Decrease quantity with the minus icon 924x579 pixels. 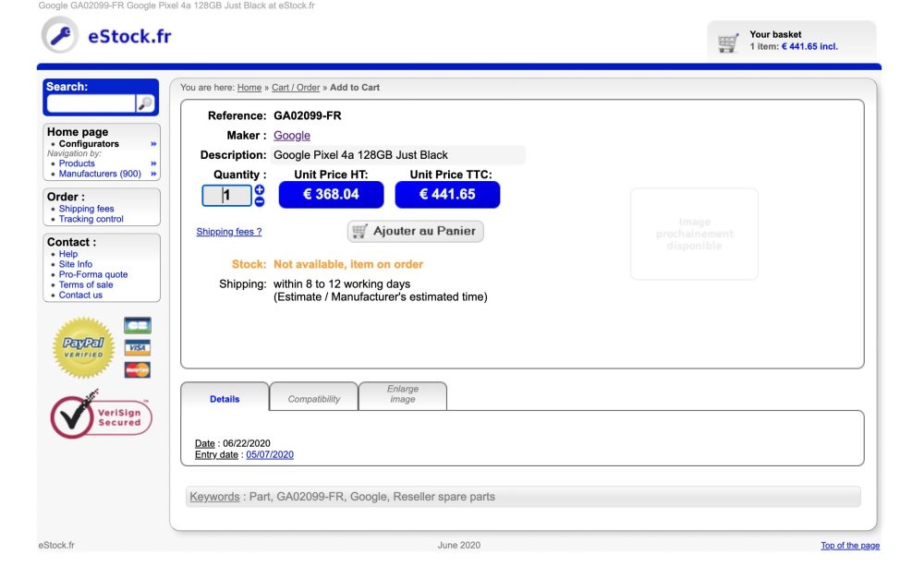point(260,201)
